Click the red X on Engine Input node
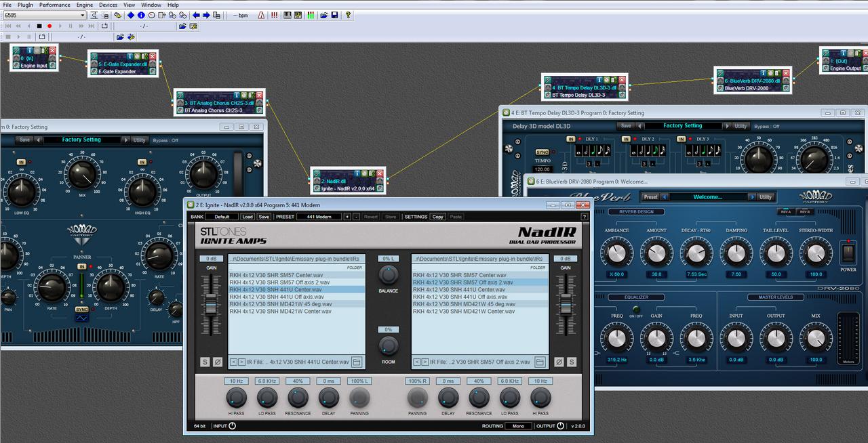 click(x=52, y=50)
